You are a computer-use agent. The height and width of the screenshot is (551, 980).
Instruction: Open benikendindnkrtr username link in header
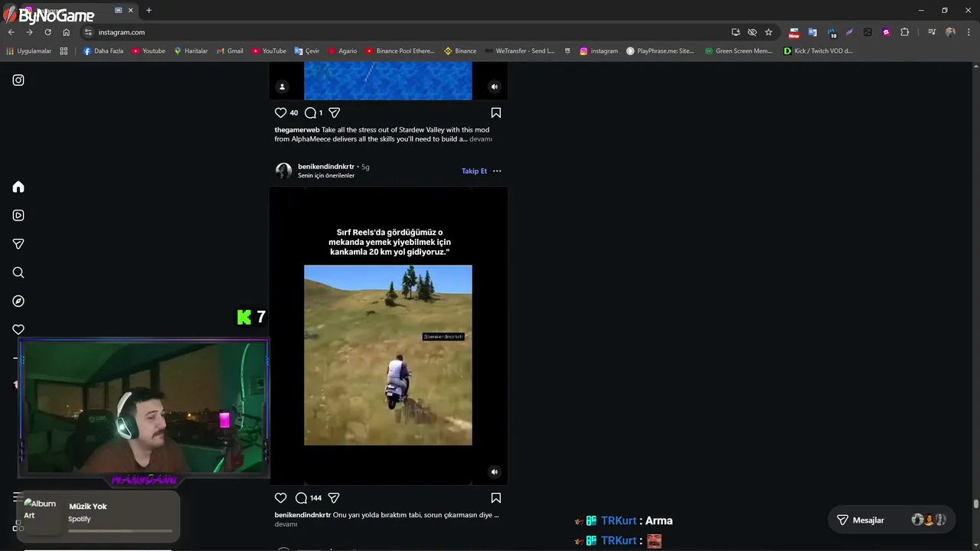(x=326, y=166)
